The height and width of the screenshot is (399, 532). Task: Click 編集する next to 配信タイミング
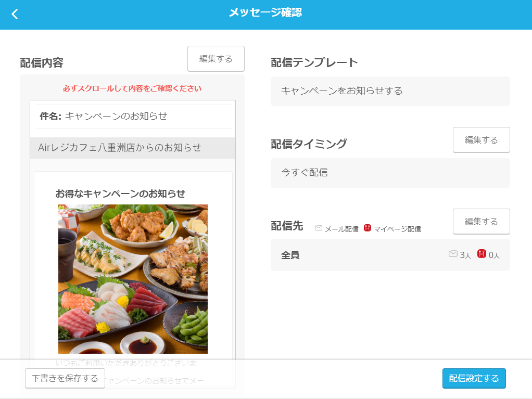point(481,139)
